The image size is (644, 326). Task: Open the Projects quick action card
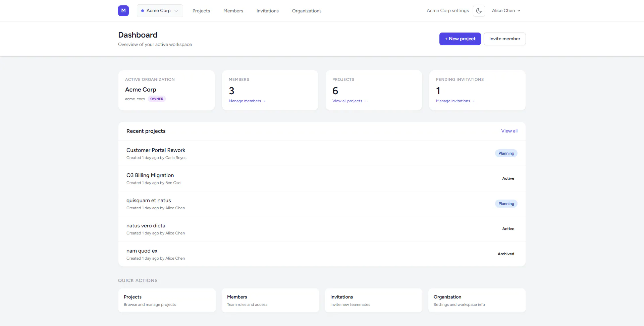click(167, 301)
